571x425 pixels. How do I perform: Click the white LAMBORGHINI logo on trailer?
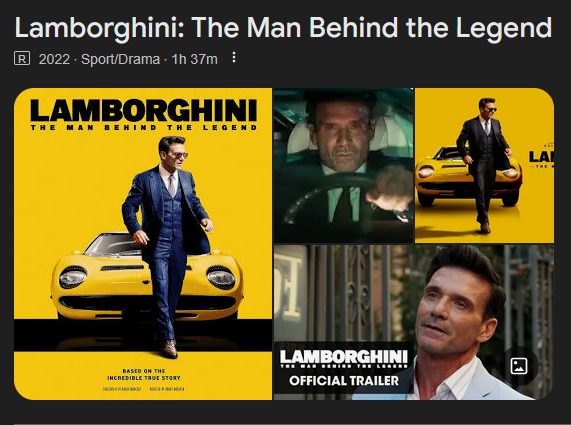pos(344,357)
